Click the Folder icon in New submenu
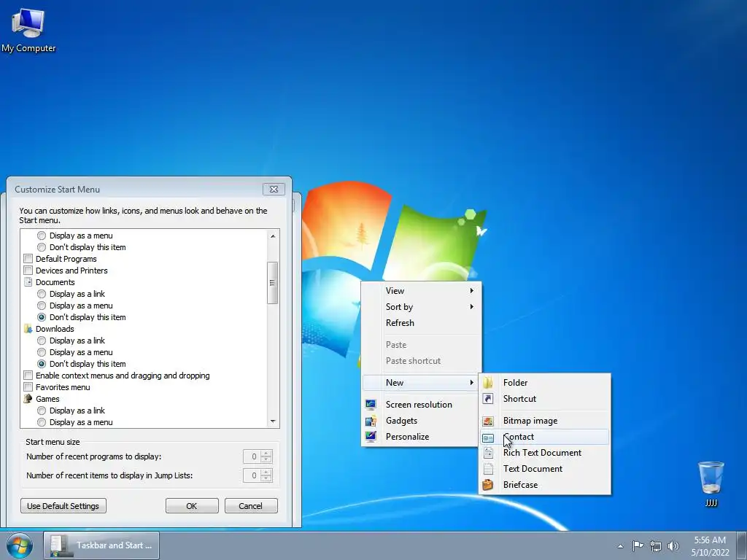Viewport: 747px width, 560px height. pos(488,382)
